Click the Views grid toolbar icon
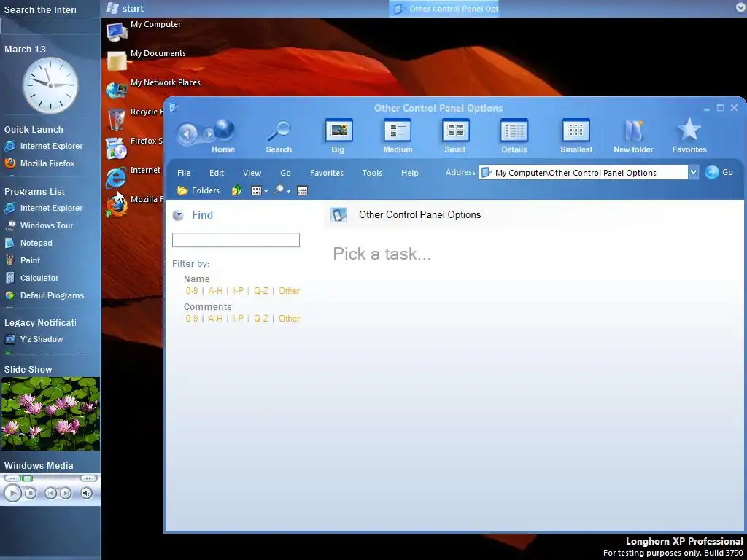This screenshot has width=747, height=560. pos(256,191)
